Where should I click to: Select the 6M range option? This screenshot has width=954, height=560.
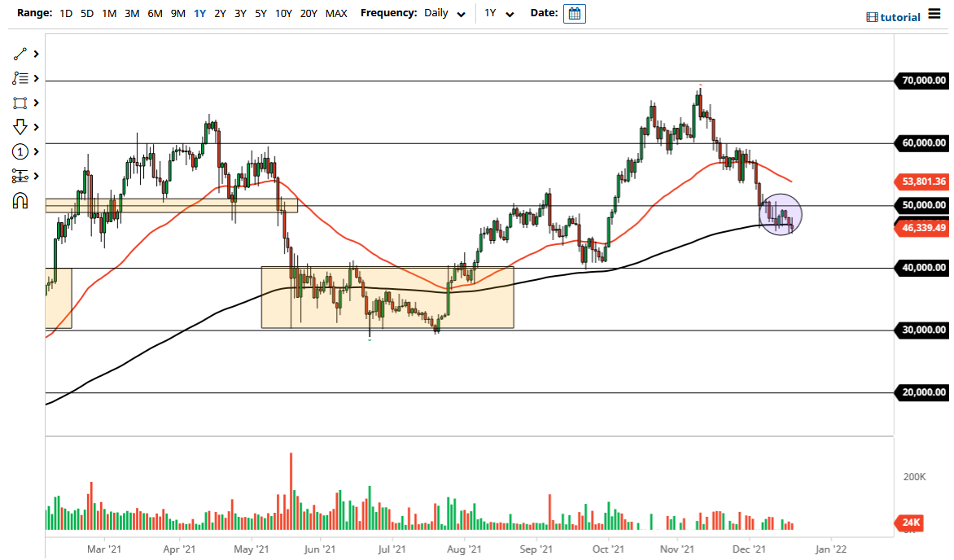tap(155, 14)
